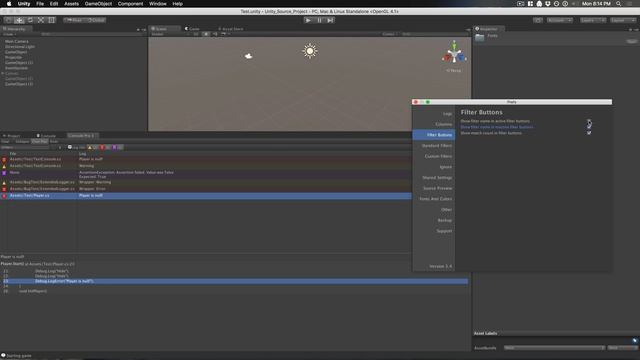Switch to the Console tab
Screen dimensions: 640x360
pos(47,136)
